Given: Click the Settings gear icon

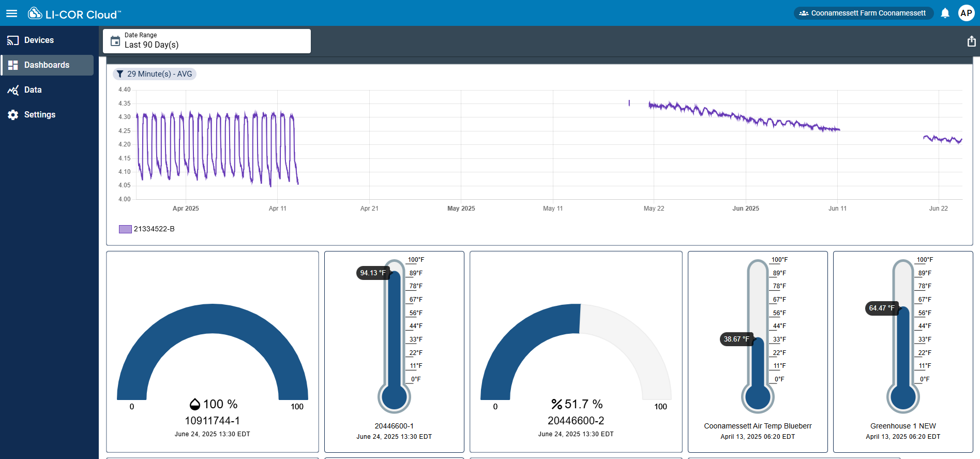Looking at the screenshot, I should point(13,115).
